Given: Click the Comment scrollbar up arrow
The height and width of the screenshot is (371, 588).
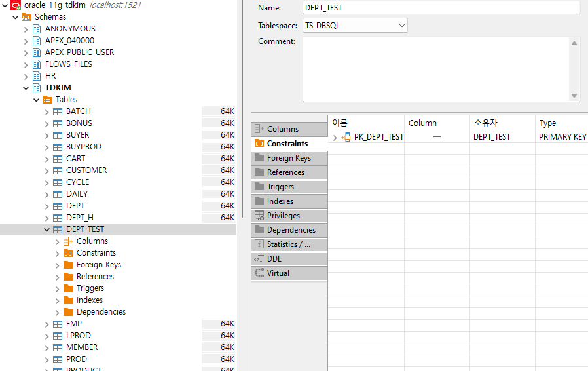Looking at the screenshot, I should tap(574, 43).
